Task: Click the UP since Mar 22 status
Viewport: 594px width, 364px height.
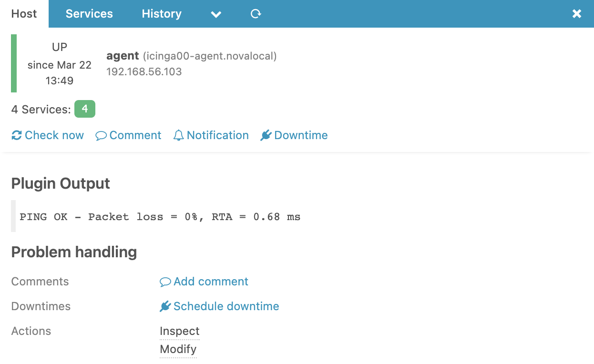Action: [60, 64]
